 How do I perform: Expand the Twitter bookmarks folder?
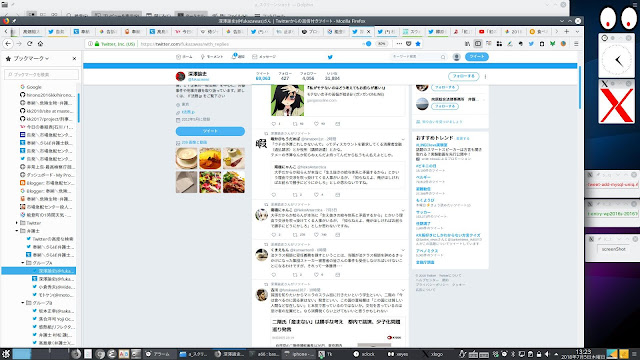click(17, 223)
